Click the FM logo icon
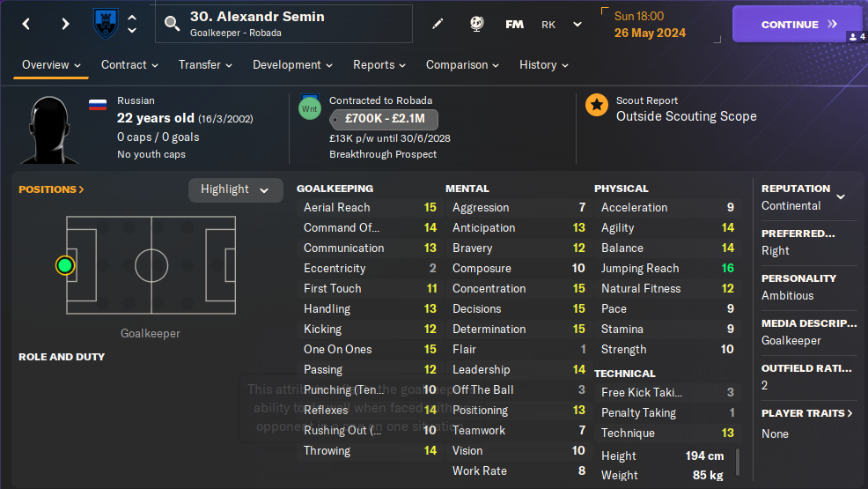This screenshot has height=489, width=868. (514, 25)
